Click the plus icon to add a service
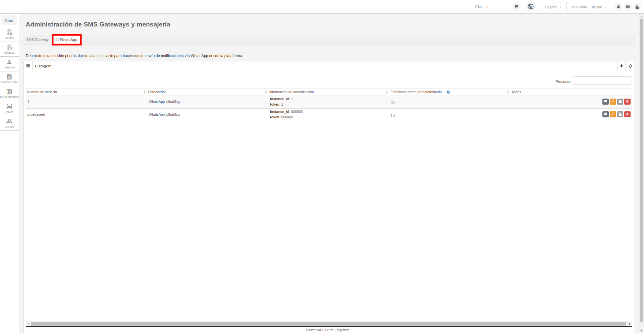644x333 pixels. tap(622, 66)
